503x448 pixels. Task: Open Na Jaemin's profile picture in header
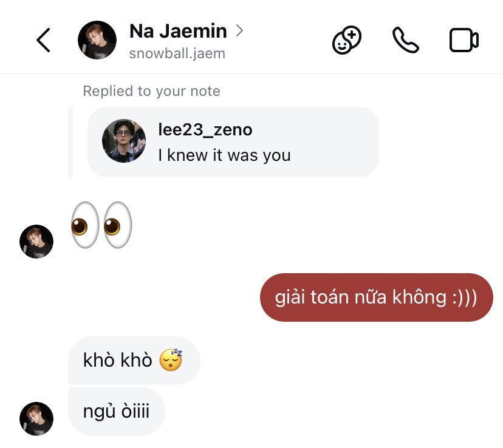tap(97, 40)
